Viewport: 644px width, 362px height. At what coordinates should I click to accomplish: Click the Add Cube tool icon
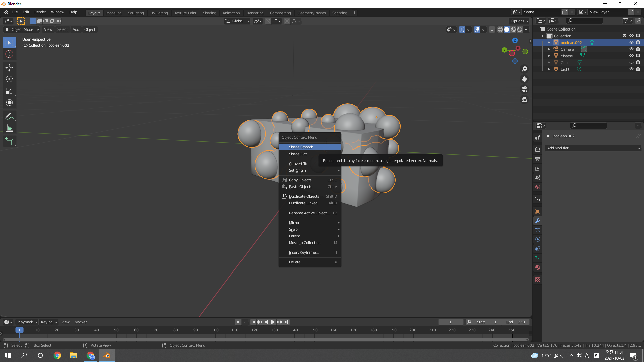[9, 142]
